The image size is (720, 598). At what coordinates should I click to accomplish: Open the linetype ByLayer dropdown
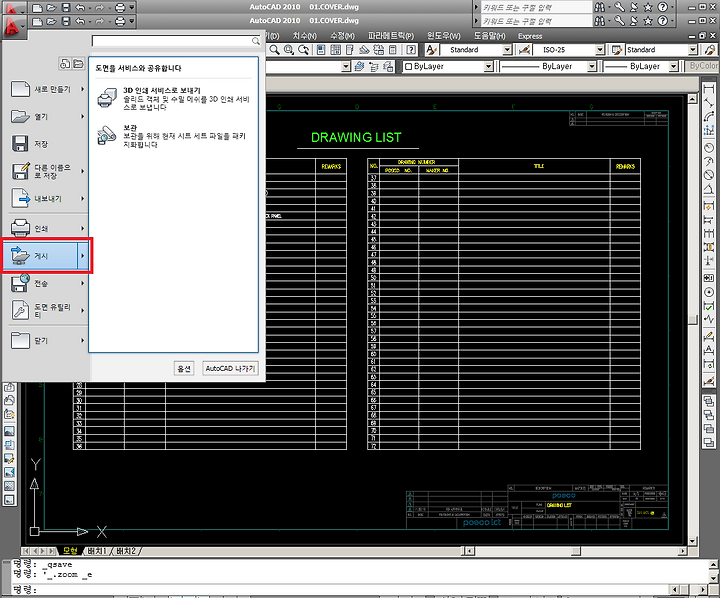coord(592,67)
